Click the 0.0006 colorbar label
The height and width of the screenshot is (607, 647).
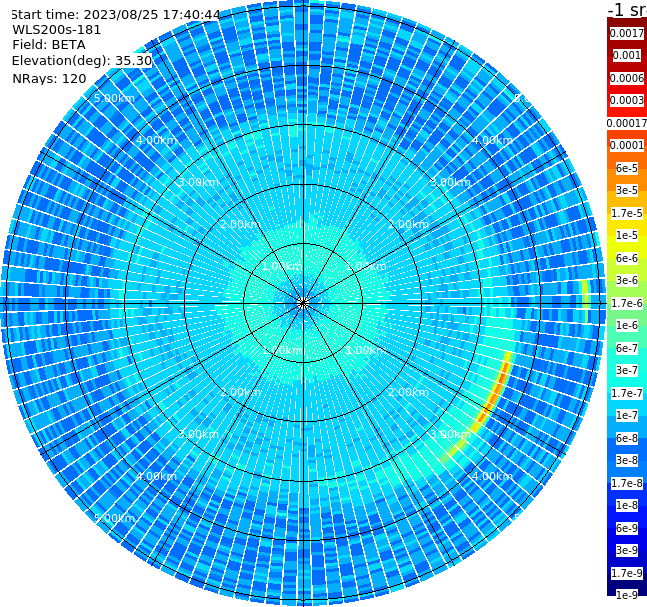click(x=627, y=78)
